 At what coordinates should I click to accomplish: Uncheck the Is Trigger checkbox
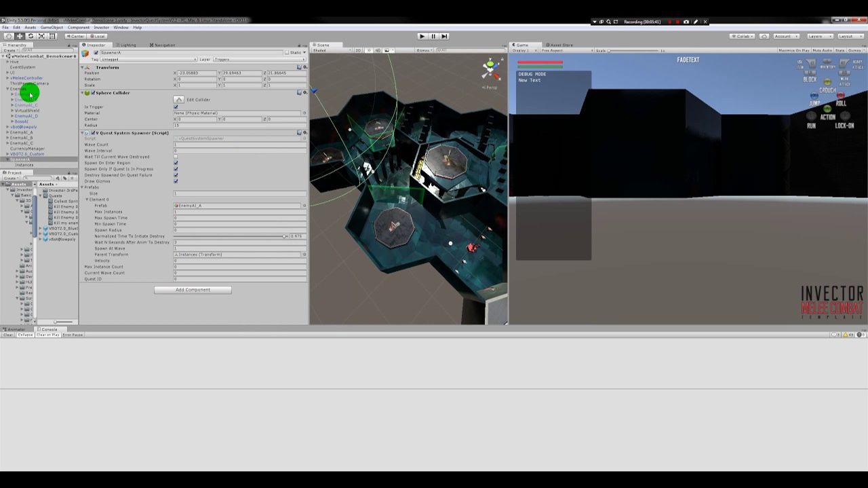(176, 107)
